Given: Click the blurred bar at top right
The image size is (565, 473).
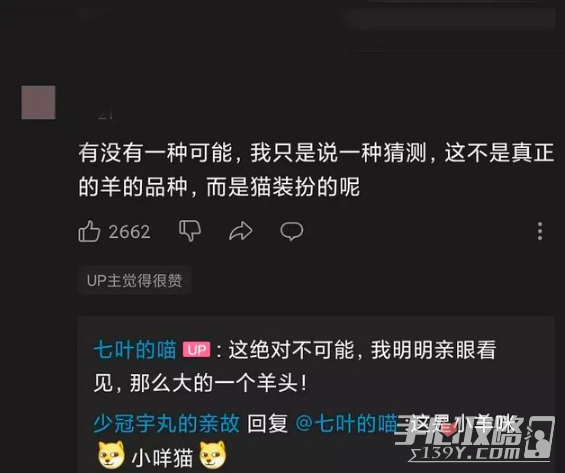Looking at the screenshot, I should (451, 19).
